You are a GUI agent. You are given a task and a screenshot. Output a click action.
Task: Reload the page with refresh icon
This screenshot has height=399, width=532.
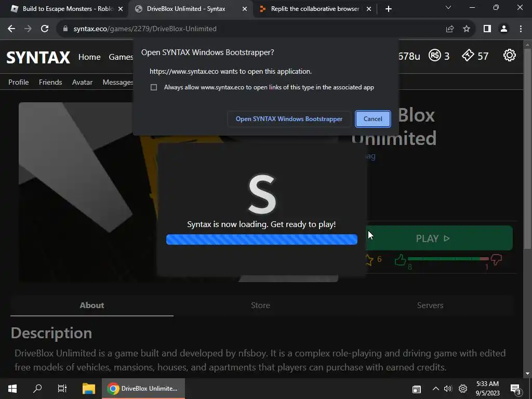(45, 29)
